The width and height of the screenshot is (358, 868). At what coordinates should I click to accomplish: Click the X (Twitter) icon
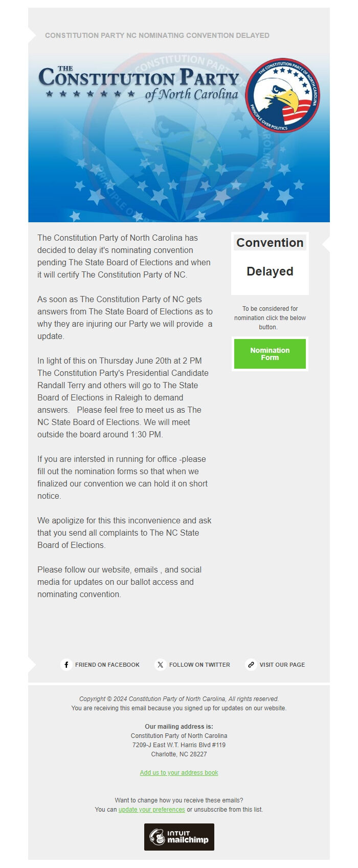pyautogui.click(x=160, y=665)
